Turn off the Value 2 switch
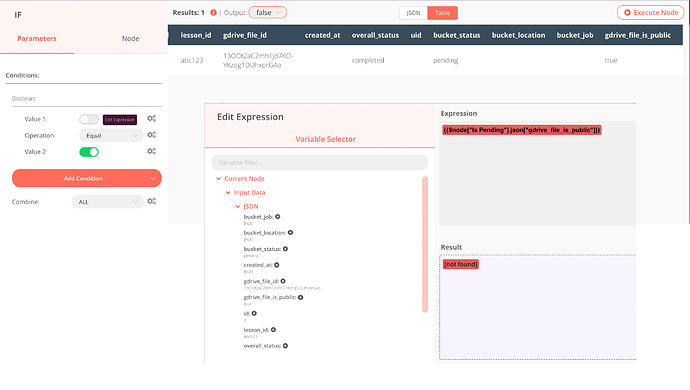Image resolution: width=690 pixels, height=390 pixels. tap(89, 152)
